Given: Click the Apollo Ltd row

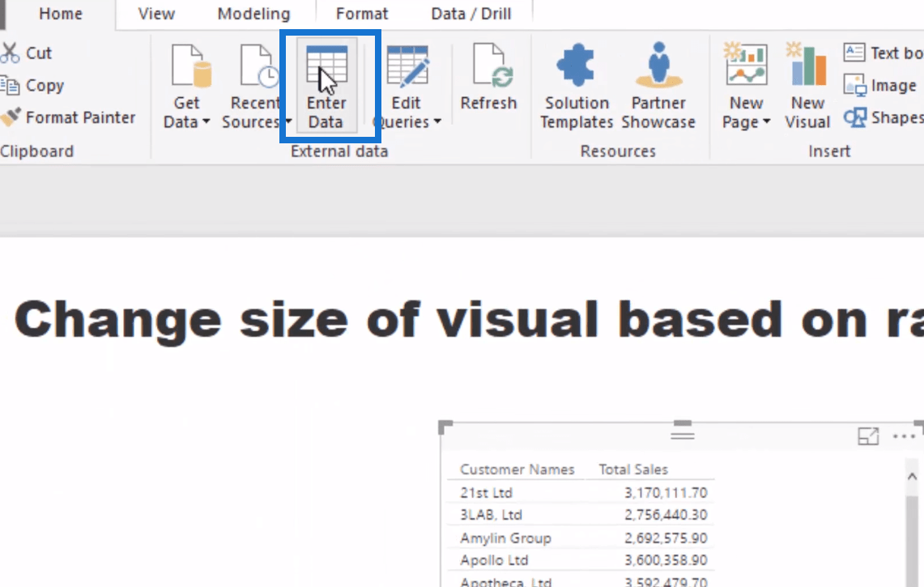Looking at the screenshot, I should click(x=581, y=560).
